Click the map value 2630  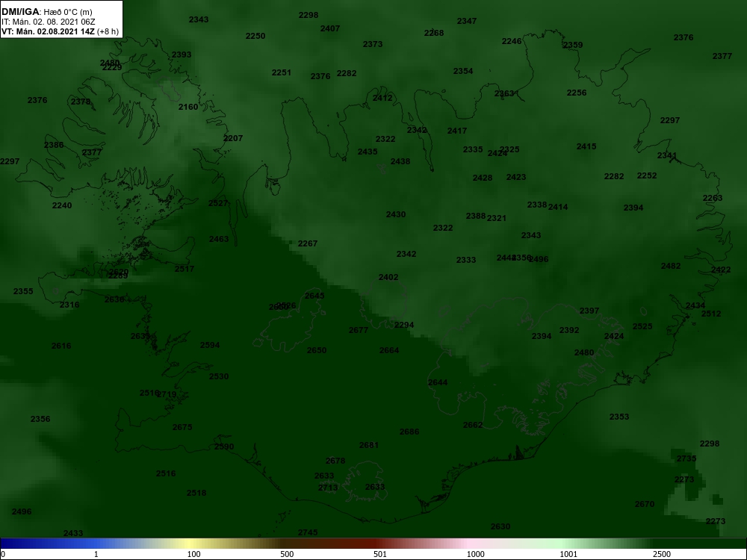(x=500, y=526)
